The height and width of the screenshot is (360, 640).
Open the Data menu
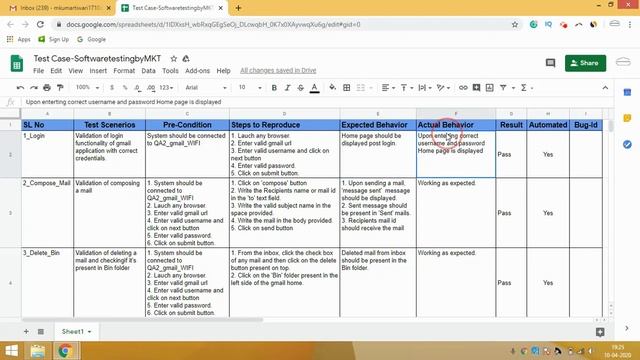[148, 71]
